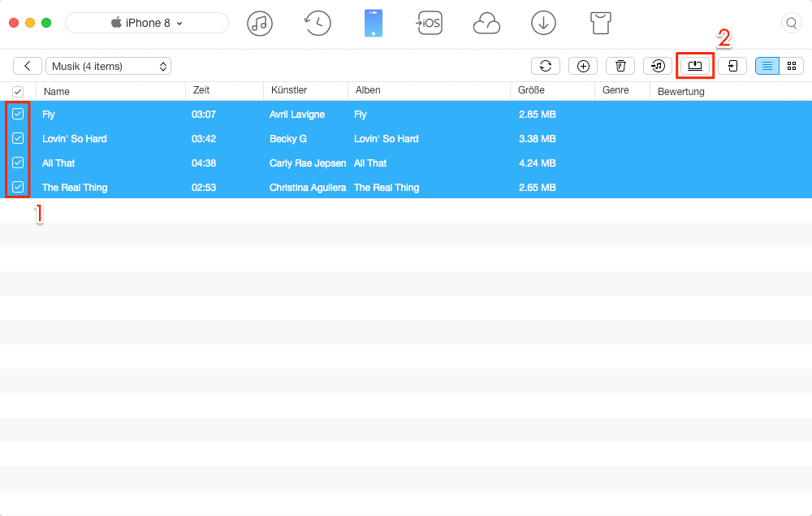Open the move-to-iOS icon

click(429, 24)
